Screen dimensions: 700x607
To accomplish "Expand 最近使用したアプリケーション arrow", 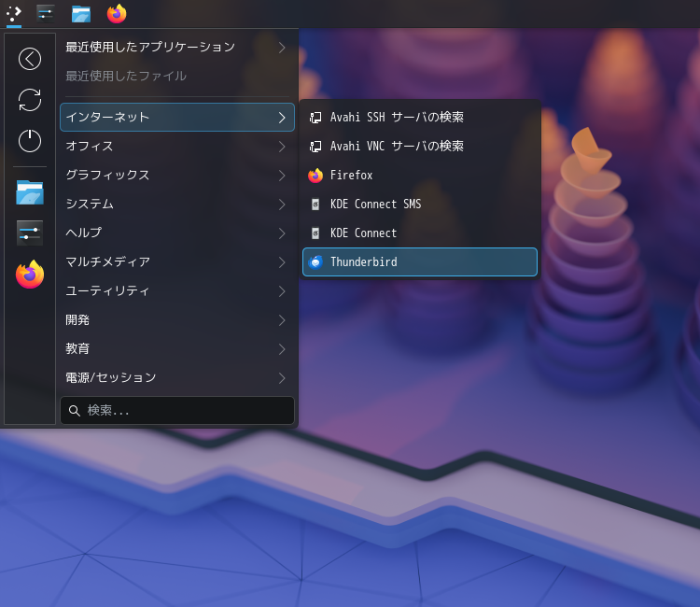I will [282, 48].
